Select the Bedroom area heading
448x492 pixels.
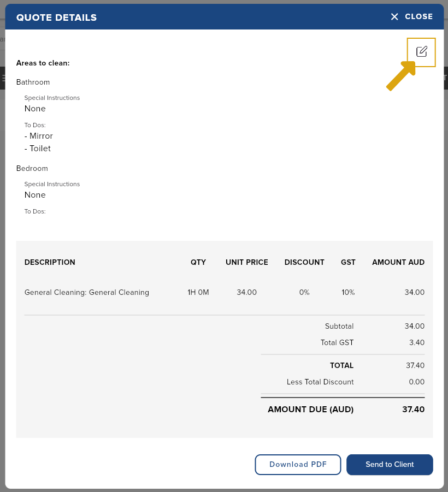click(32, 169)
